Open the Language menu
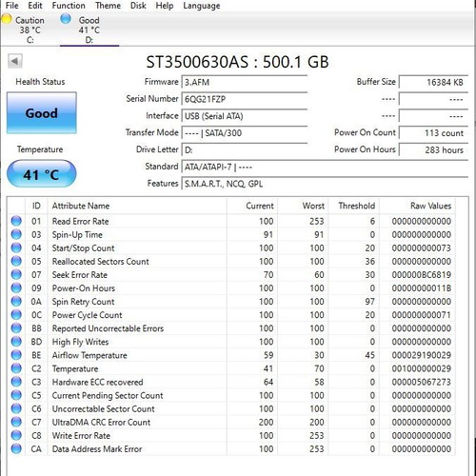The width and height of the screenshot is (476, 476). click(202, 6)
